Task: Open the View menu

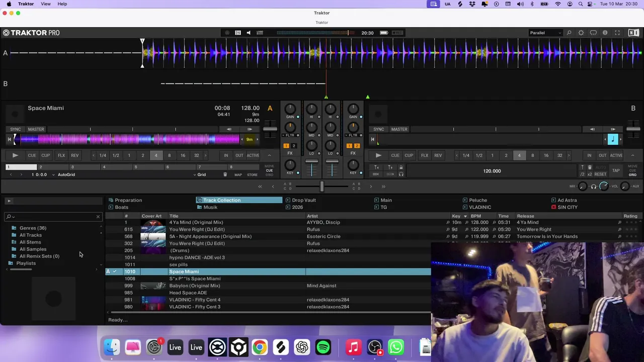Action: pos(45,4)
